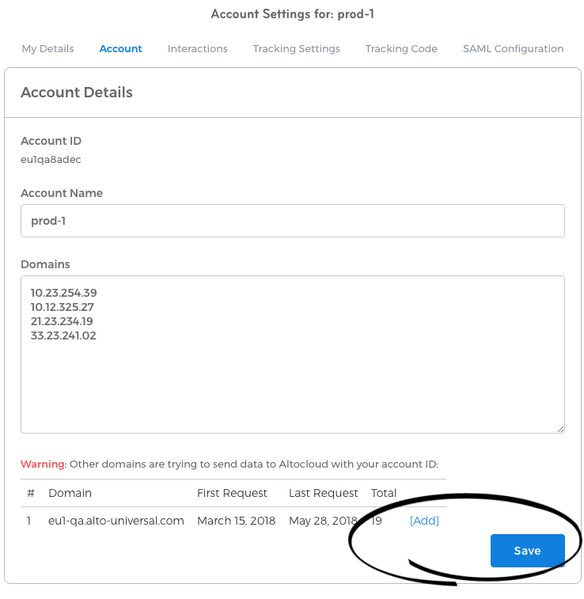
Task: Click inside the Domains text area
Action: point(293,355)
